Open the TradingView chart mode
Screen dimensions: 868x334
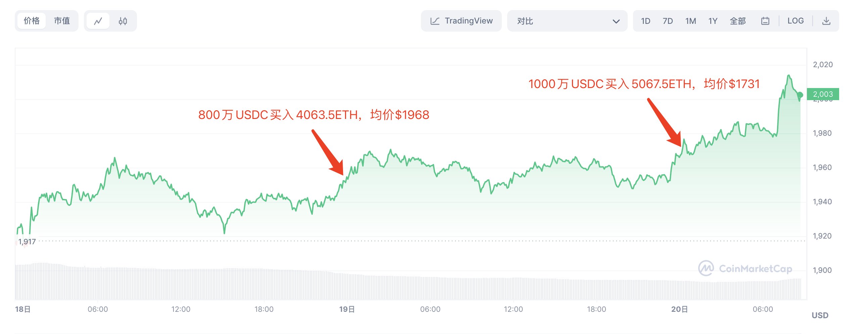(x=461, y=20)
